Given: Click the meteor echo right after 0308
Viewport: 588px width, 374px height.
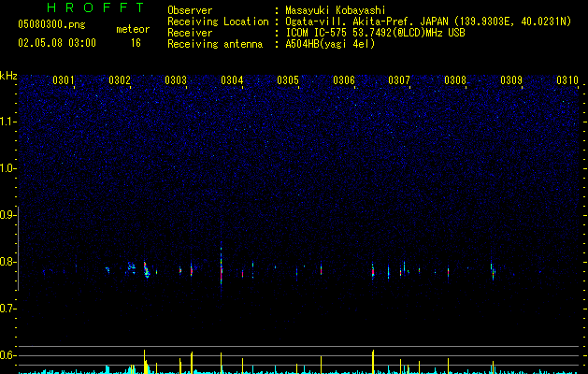Looking at the screenshot, I should (493, 270).
